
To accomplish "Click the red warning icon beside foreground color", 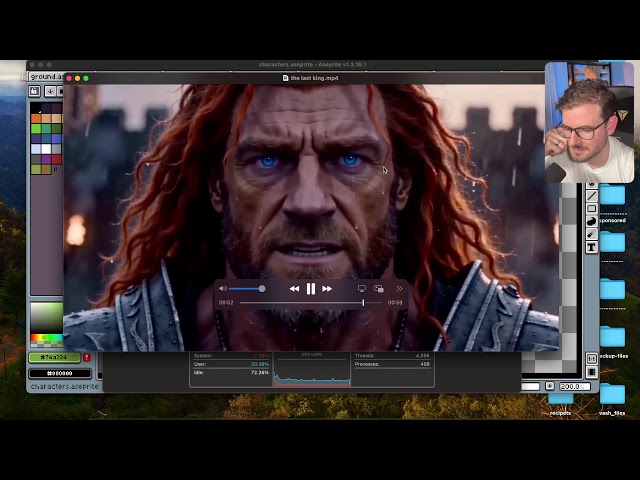I will pos(87,358).
